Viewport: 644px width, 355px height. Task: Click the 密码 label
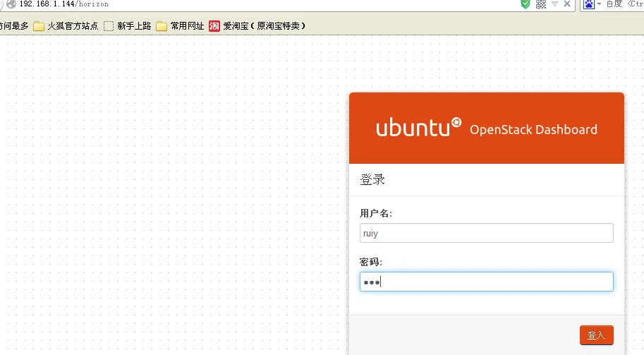click(x=371, y=262)
